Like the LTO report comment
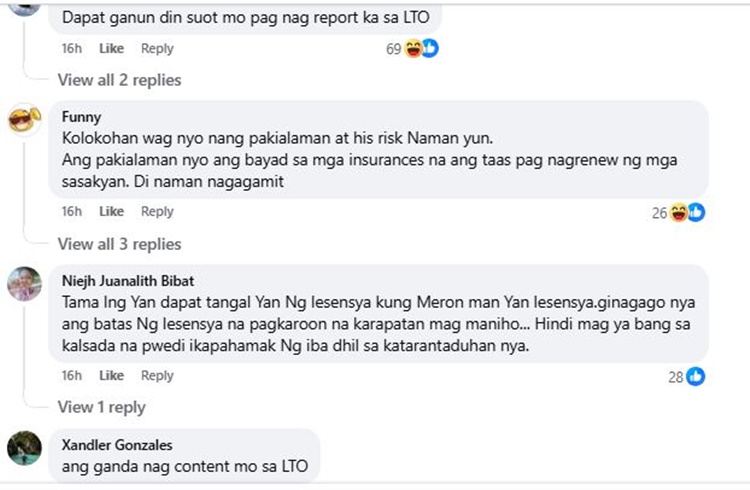This screenshot has width=750, height=490. click(111, 48)
